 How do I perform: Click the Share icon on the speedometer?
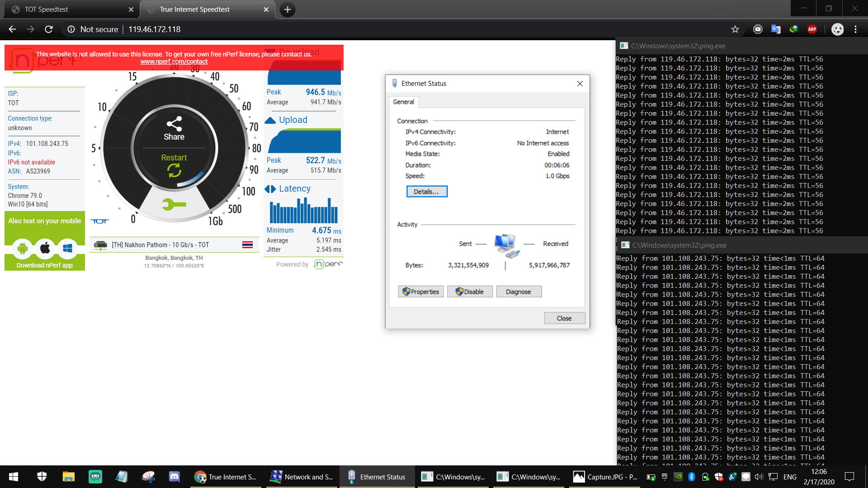(174, 124)
